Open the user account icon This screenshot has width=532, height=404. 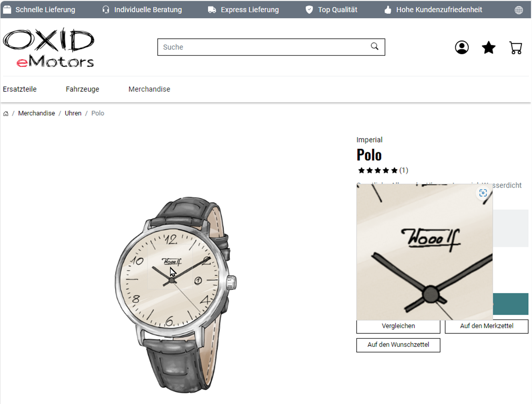pyautogui.click(x=462, y=47)
